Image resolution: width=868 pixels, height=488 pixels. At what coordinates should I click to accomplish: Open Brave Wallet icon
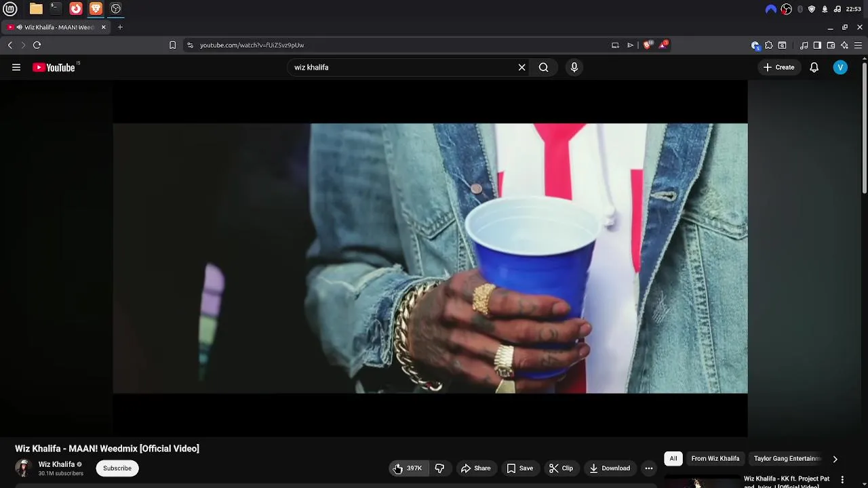(x=831, y=45)
